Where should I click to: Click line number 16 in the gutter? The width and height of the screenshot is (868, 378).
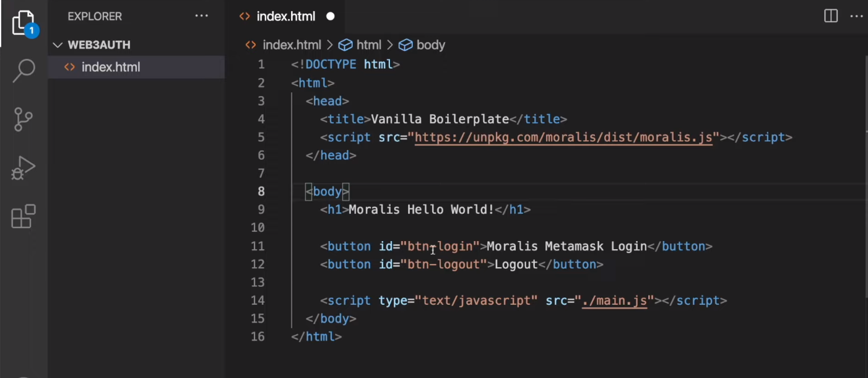coord(258,336)
